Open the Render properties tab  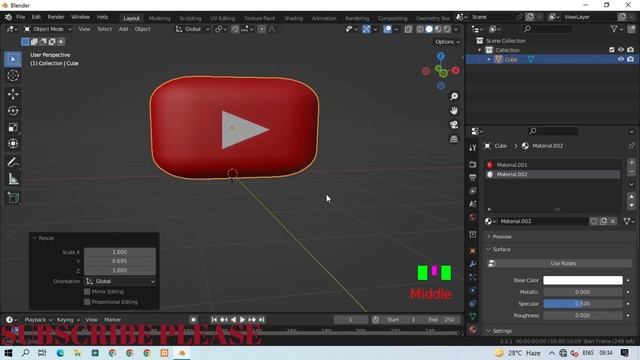tap(473, 164)
